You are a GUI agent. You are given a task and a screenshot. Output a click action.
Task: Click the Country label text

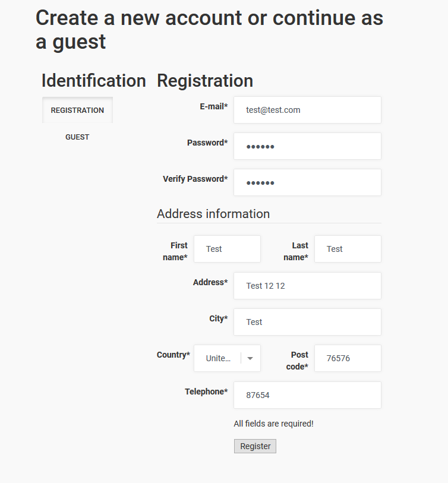tap(173, 355)
